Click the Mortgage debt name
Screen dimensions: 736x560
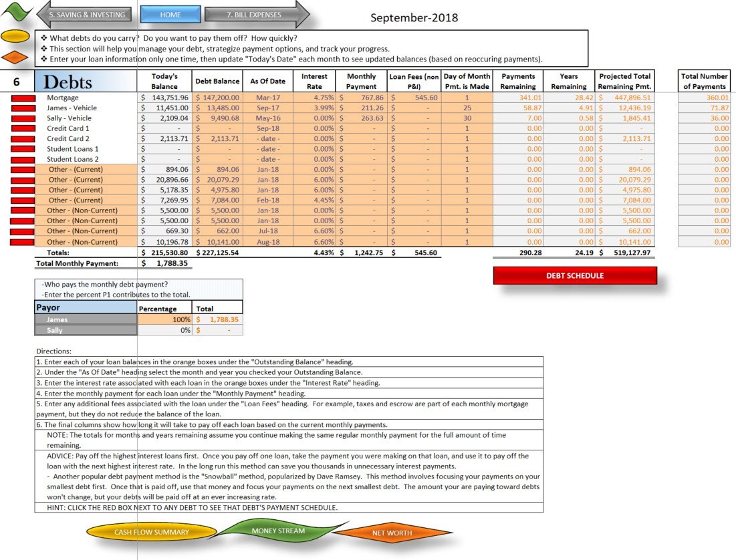(x=62, y=98)
